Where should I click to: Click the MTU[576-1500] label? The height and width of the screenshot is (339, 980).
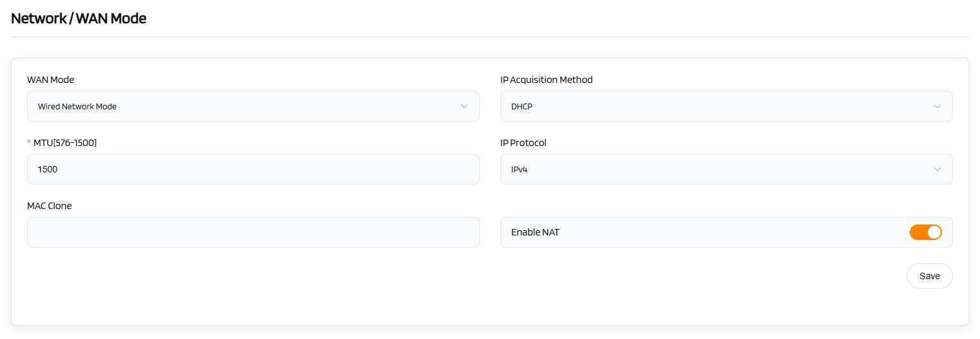65,143
